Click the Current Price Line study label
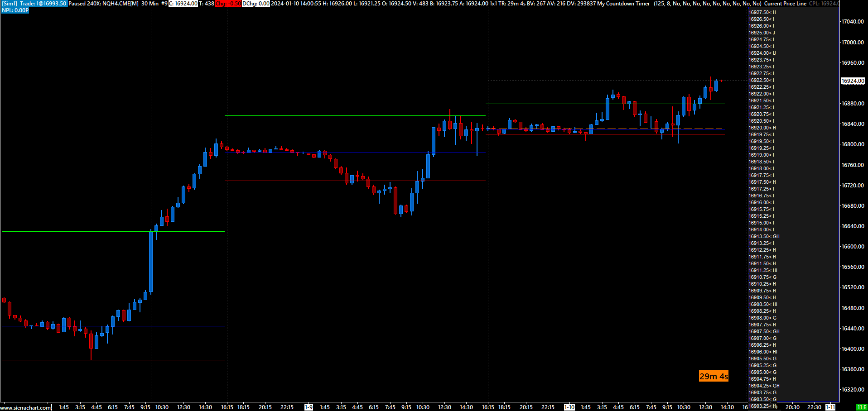868x411 pixels. tap(785, 4)
